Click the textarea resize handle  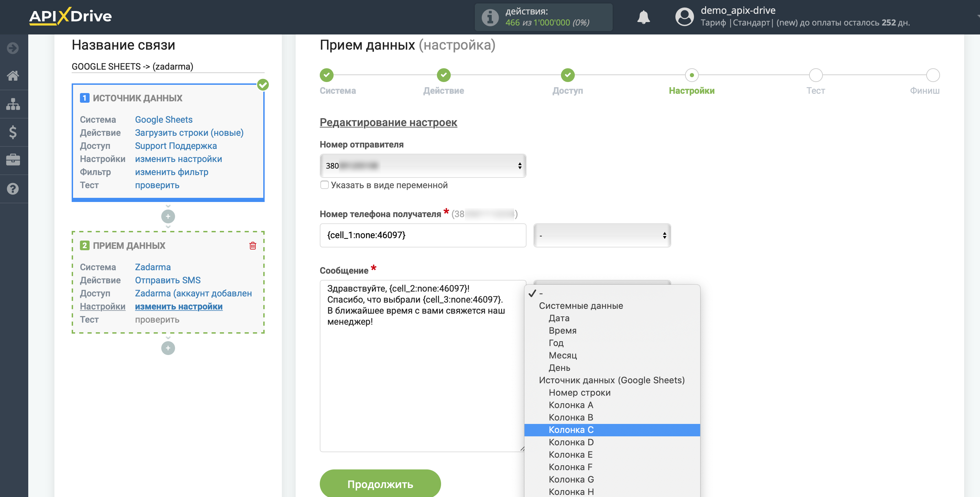pyautogui.click(x=522, y=448)
